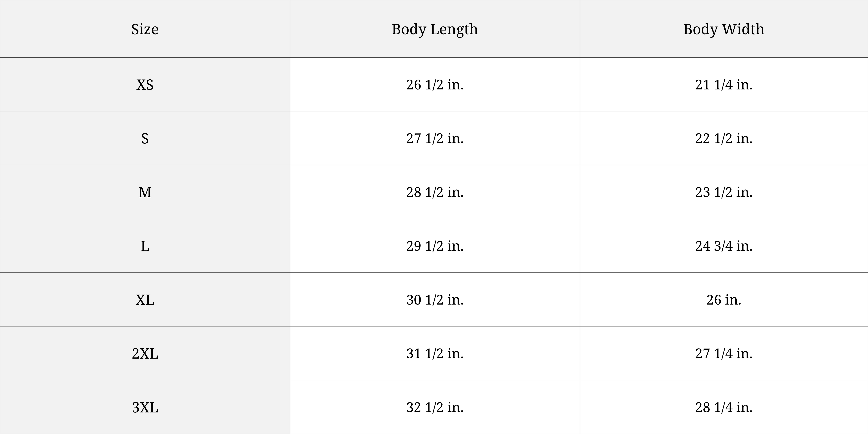The height and width of the screenshot is (434, 868).
Task: Select the XL size row label
Action: [145, 300]
